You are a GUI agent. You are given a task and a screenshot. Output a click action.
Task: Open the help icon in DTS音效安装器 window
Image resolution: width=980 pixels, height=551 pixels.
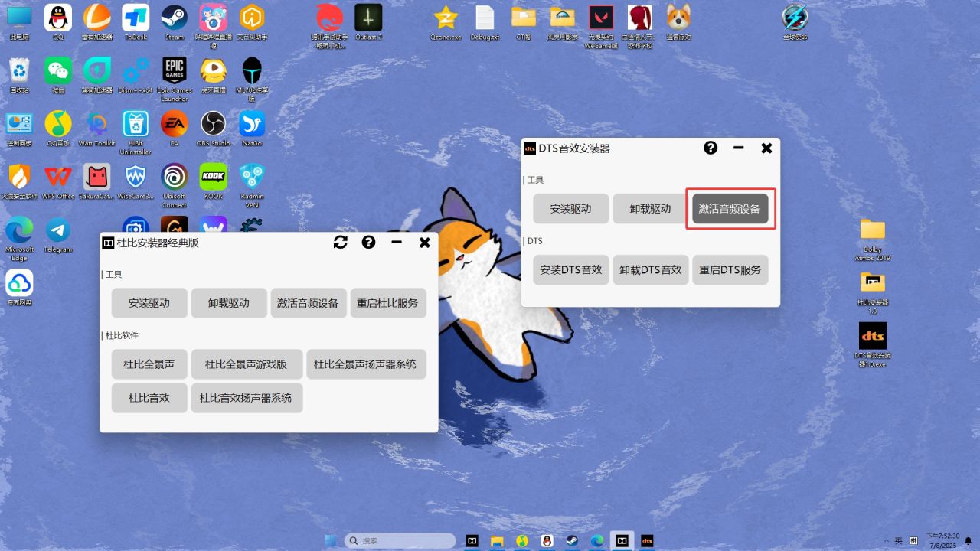[710, 148]
